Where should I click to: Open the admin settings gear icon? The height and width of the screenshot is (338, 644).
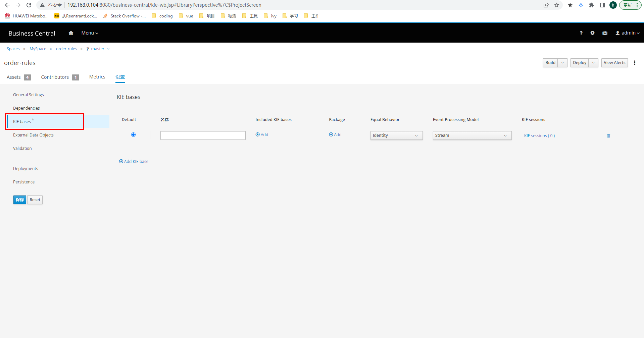(592, 33)
